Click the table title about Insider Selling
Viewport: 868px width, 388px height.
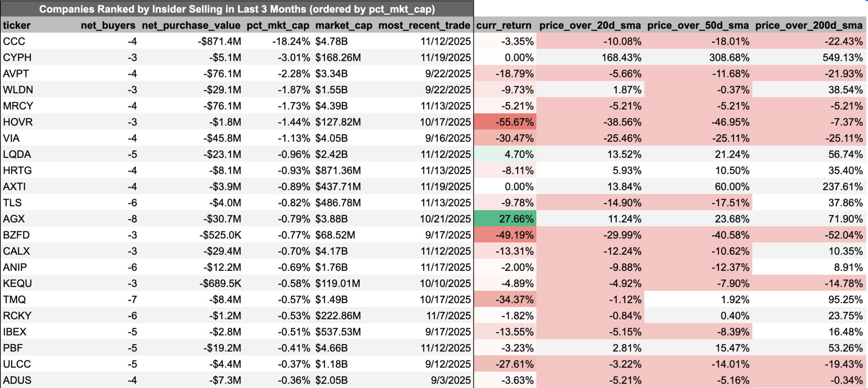pyautogui.click(x=237, y=9)
